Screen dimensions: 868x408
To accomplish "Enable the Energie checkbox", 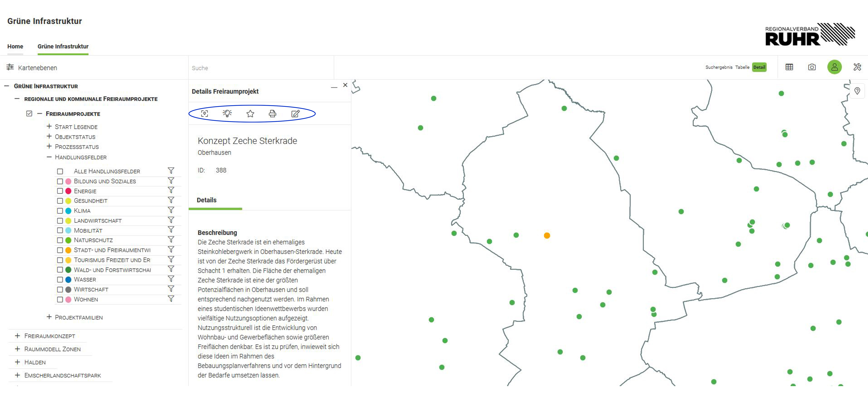I will (x=60, y=191).
